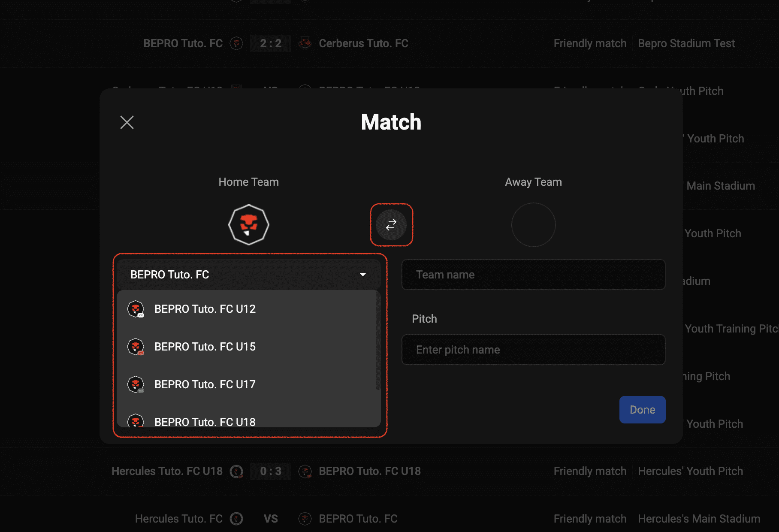The height and width of the screenshot is (532, 779).
Task: Select BEPRO Tuto. FC U15 option
Action: pyautogui.click(x=246, y=347)
